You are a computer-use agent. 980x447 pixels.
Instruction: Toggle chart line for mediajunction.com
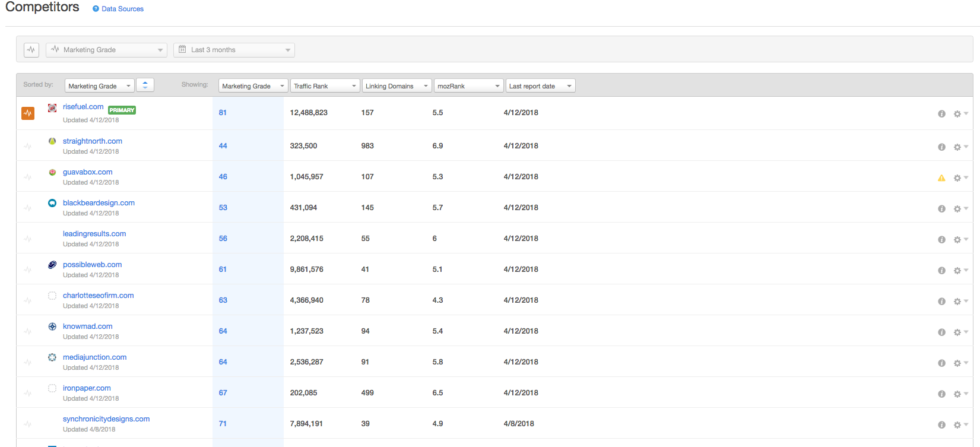pyautogui.click(x=28, y=363)
